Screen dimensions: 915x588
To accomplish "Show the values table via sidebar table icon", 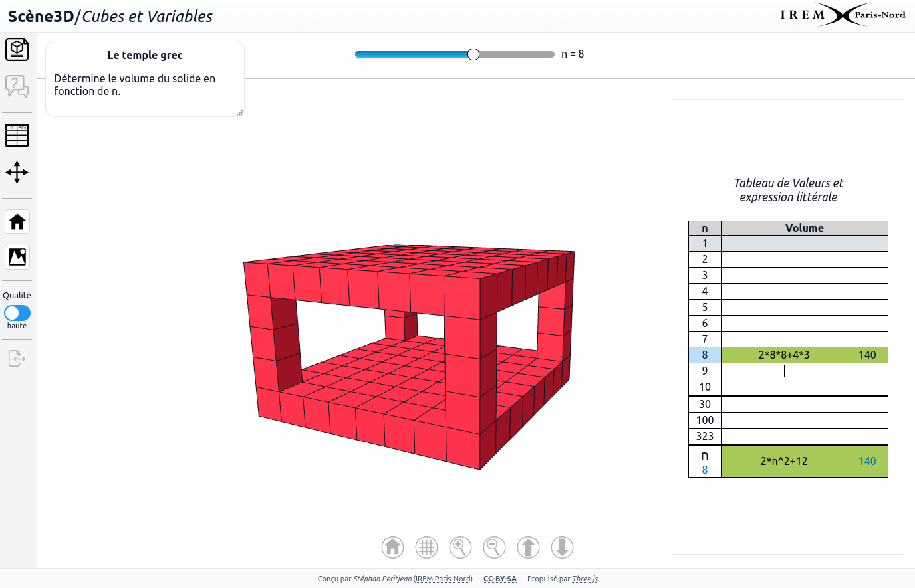I will pos(17,136).
